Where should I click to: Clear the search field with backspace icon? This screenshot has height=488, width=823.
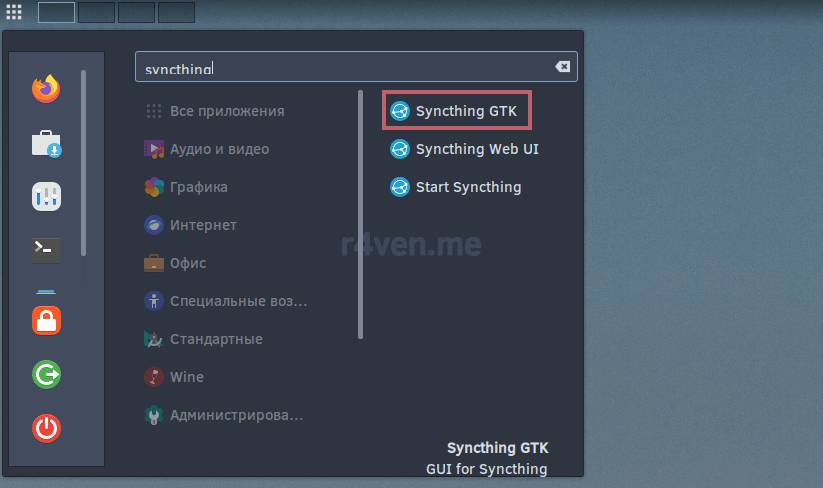(x=563, y=67)
